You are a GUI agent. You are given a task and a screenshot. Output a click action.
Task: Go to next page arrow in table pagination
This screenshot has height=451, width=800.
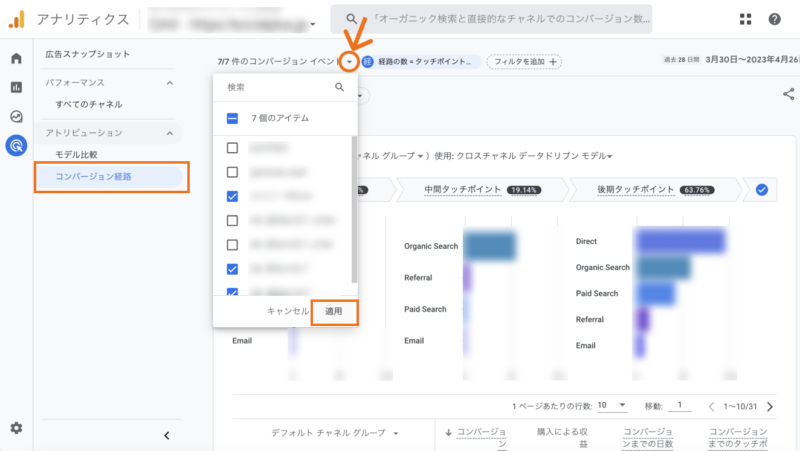click(770, 407)
